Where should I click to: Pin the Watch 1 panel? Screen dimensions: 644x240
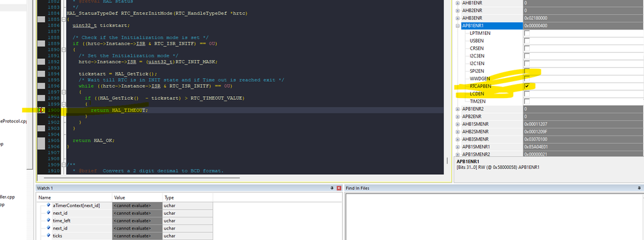332,188
